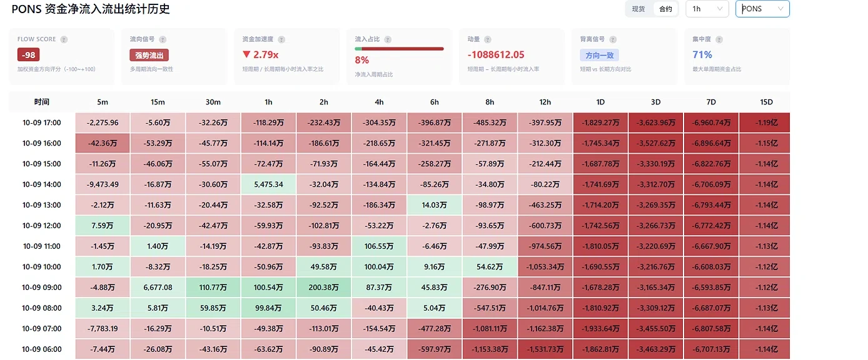Select the 10-09 12:00 time row label
Screen dimensions: 868x360
pos(42,226)
